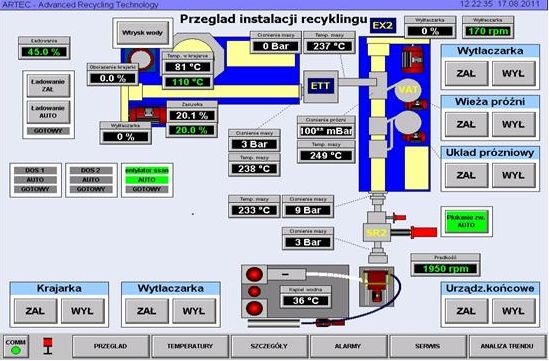Click the mBar vacuum pressure reading
Viewport: 549px width, 361px height.
[x=326, y=131]
